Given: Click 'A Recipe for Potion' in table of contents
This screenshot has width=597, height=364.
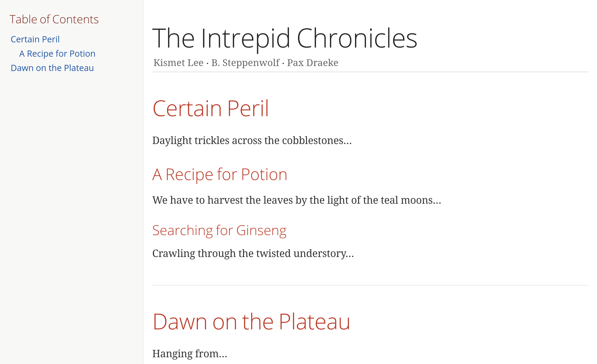Looking at the screenshot, I should tap(57, 53).
